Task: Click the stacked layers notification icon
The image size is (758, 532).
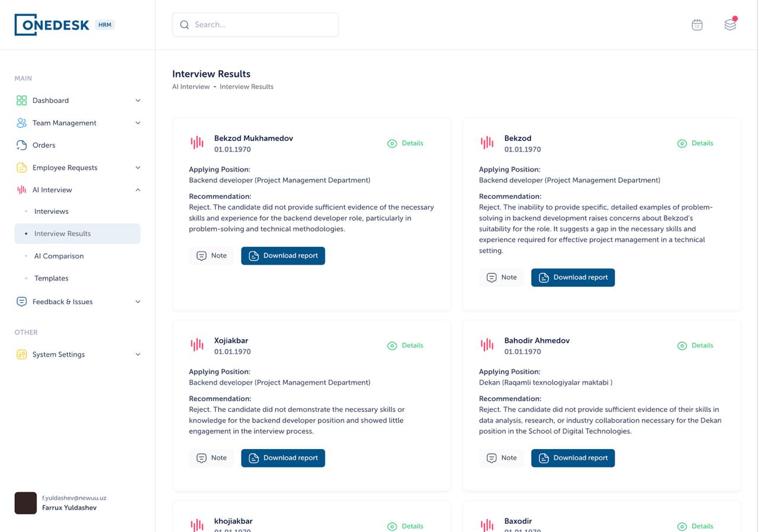Action: pyautogui.click(x=730, y=25)
